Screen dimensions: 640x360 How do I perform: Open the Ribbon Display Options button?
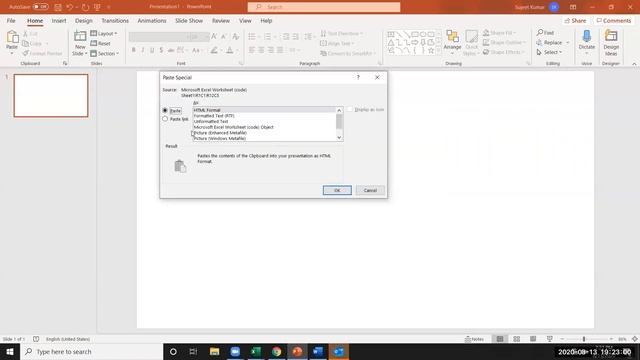click(x=573, y=7)
